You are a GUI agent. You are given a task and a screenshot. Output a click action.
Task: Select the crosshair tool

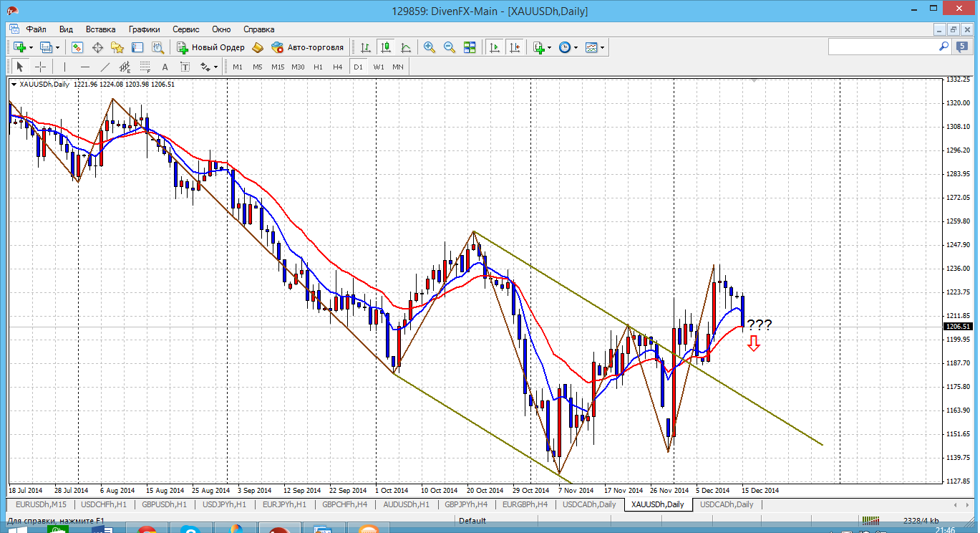click(40, 67)
